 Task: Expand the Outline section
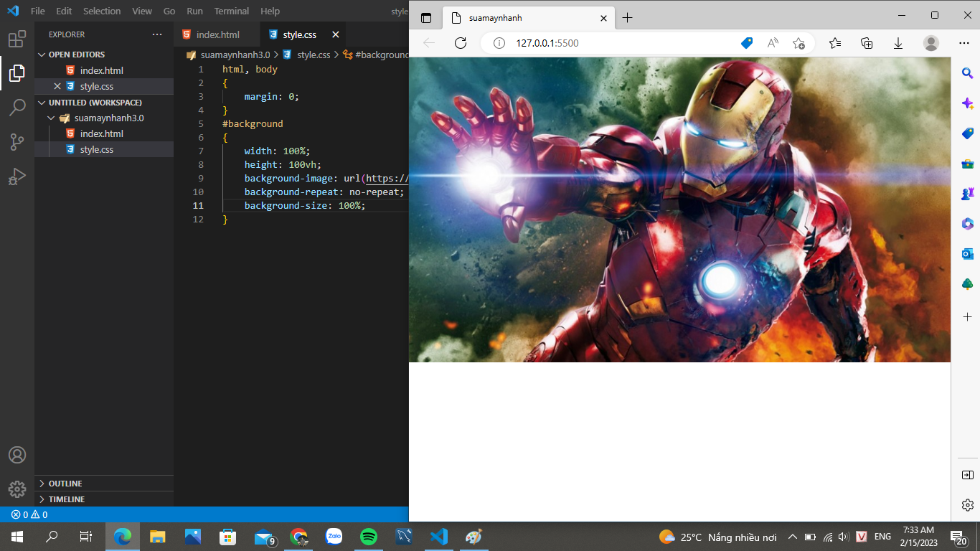pos(104,484)
